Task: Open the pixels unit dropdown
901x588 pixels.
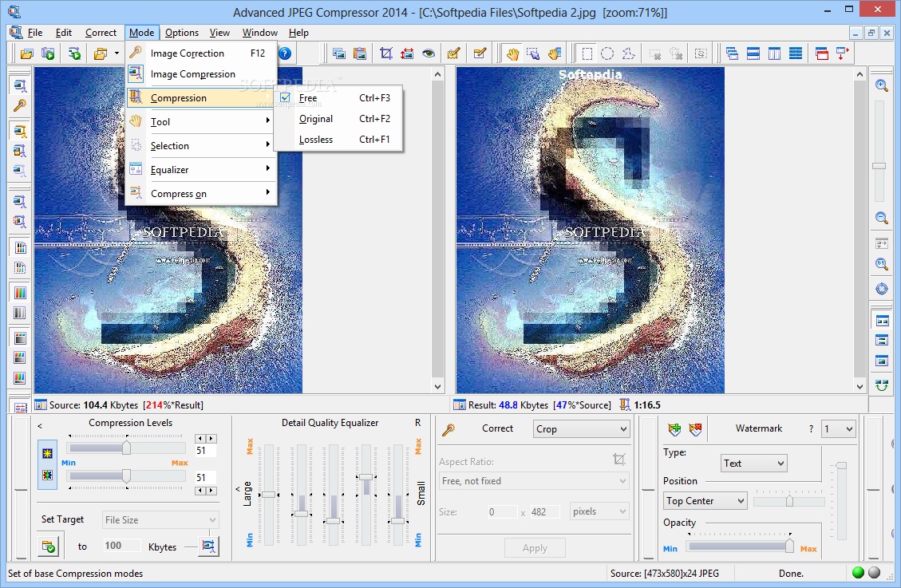Action: (599, 511)
